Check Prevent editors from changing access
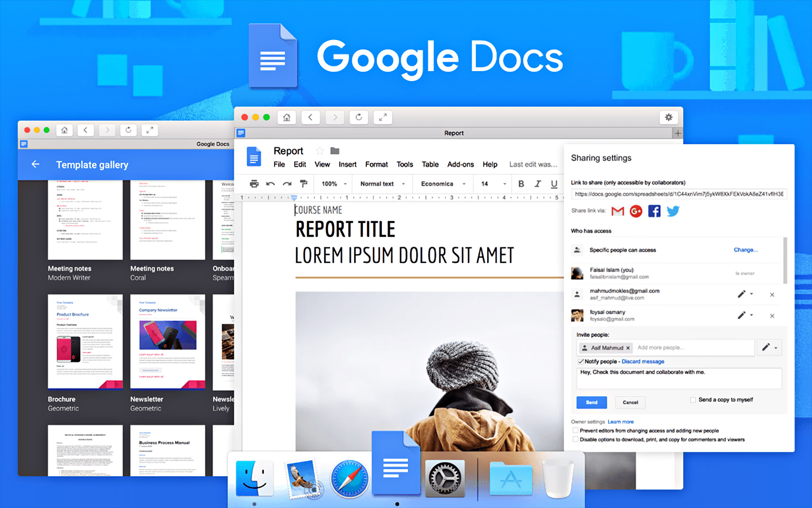Screen dimensions: 812x508 coord(575,430)
